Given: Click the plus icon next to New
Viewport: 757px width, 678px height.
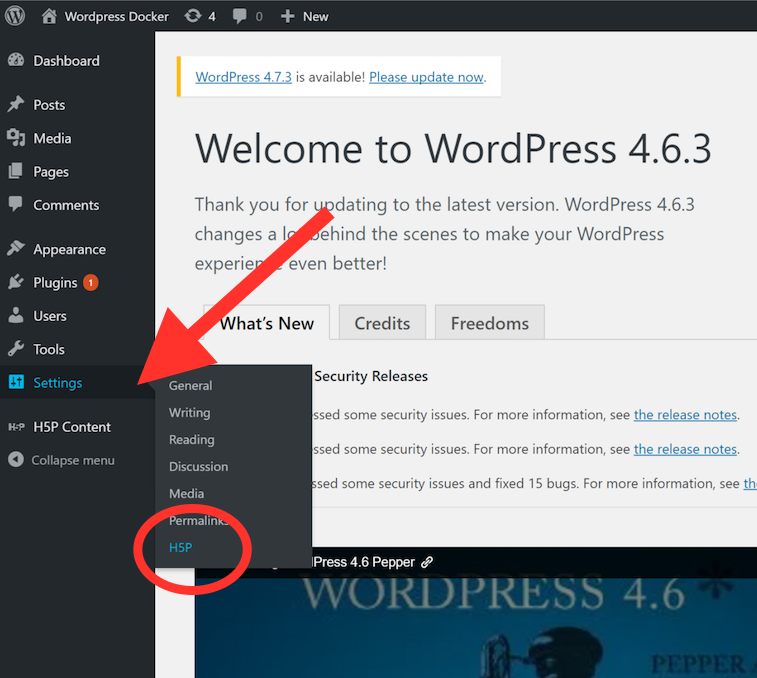Looking at the screenshot, I should point(287,16).
